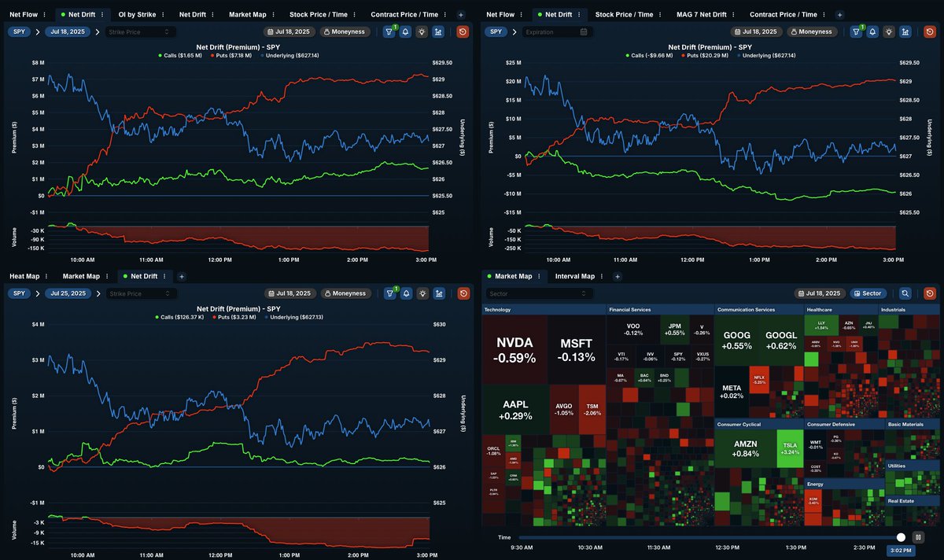Switch to Interval Map tab

click(x=574, y=276)
